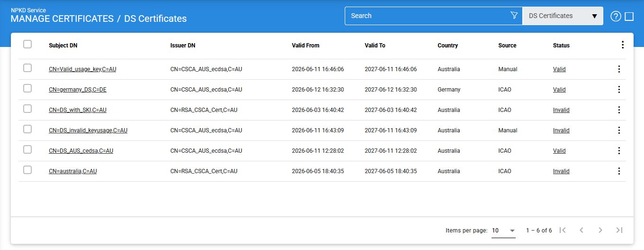Select the '1 – 6 of 6' pagination text
Screen dimensions: 644x250
539,231
